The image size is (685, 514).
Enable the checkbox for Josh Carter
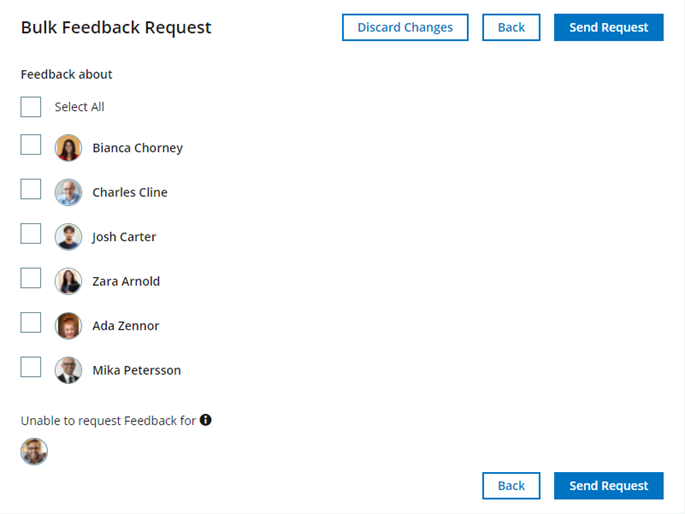point(31,234)
